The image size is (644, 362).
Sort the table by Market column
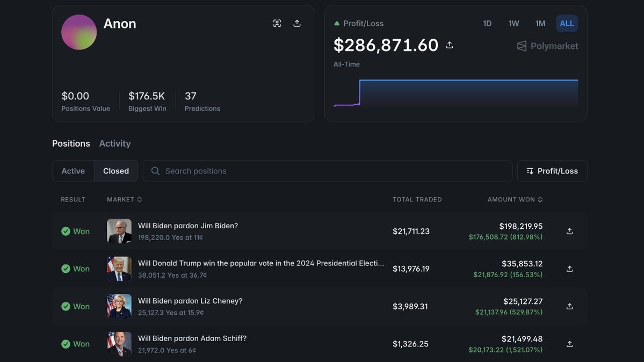pyautogui.click(x=124, y=199)
